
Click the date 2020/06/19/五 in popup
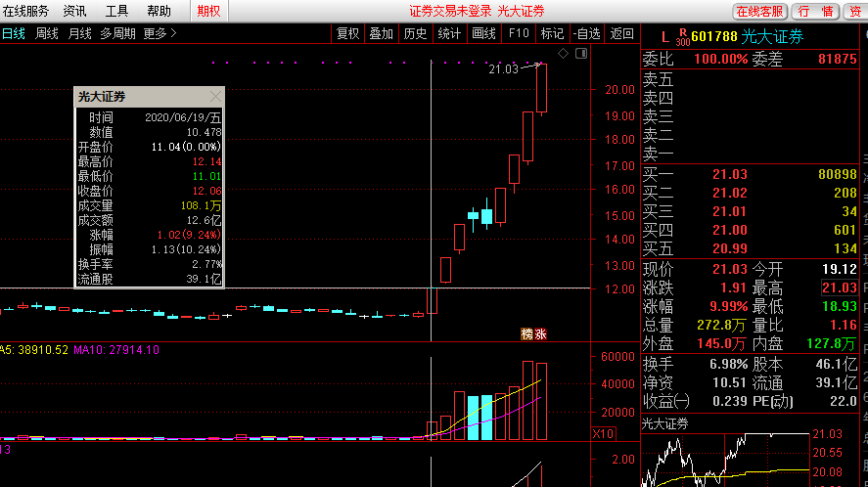pos(183,118)
